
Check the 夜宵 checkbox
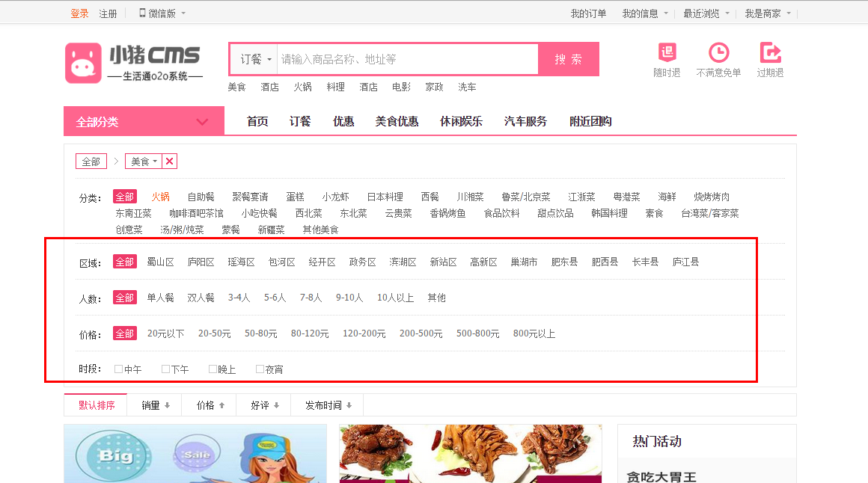coord(260,369)
